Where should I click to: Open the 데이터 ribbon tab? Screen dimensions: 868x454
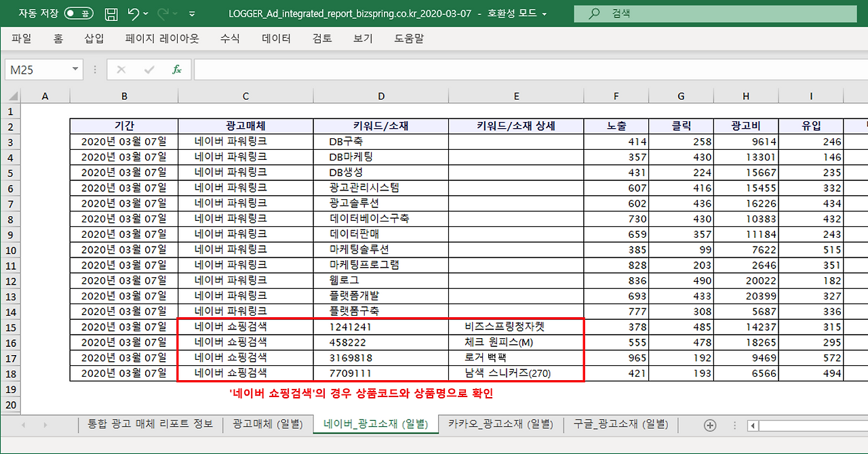(277, 39)
